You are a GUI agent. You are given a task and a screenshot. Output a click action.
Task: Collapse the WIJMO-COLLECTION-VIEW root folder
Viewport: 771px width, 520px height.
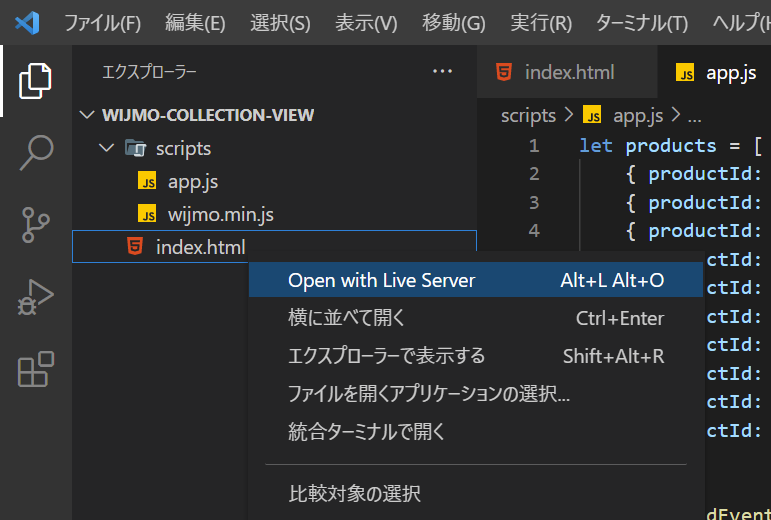[x=87, y=115]
